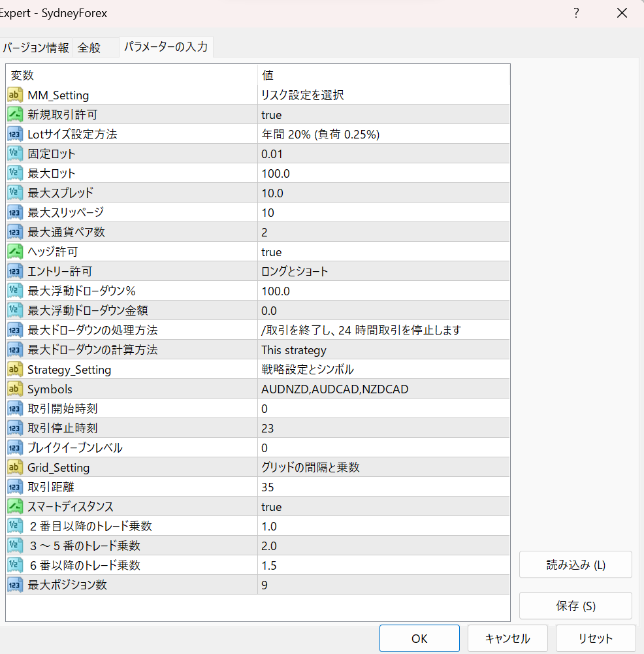
Task: Click the double icon beside 2番目以降のトレード乗数
Action: [14, 526]
